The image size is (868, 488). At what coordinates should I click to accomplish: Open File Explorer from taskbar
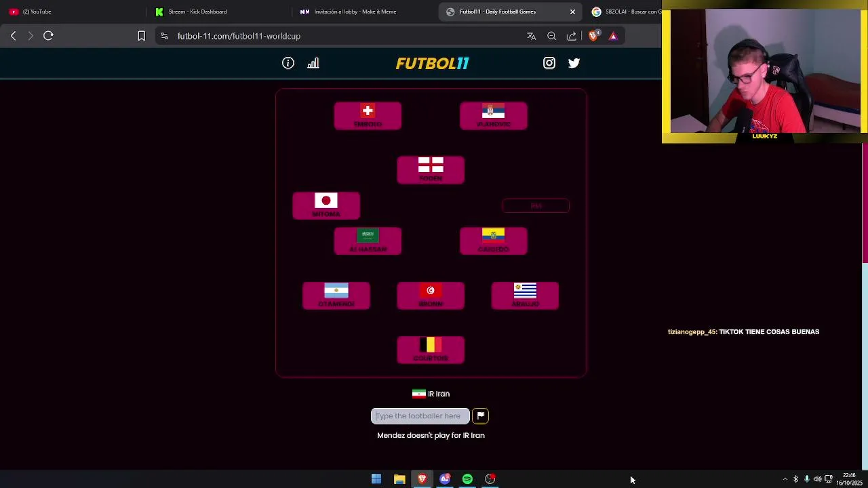coord(399,479)
